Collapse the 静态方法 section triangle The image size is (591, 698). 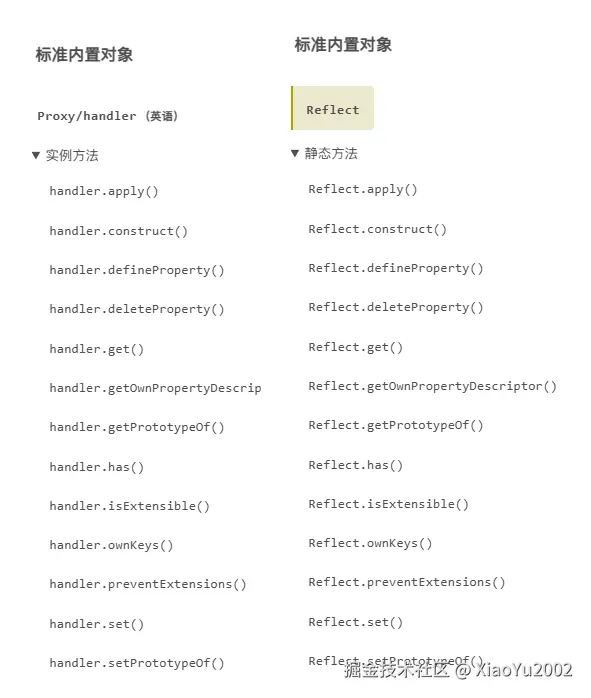point(294,153)
